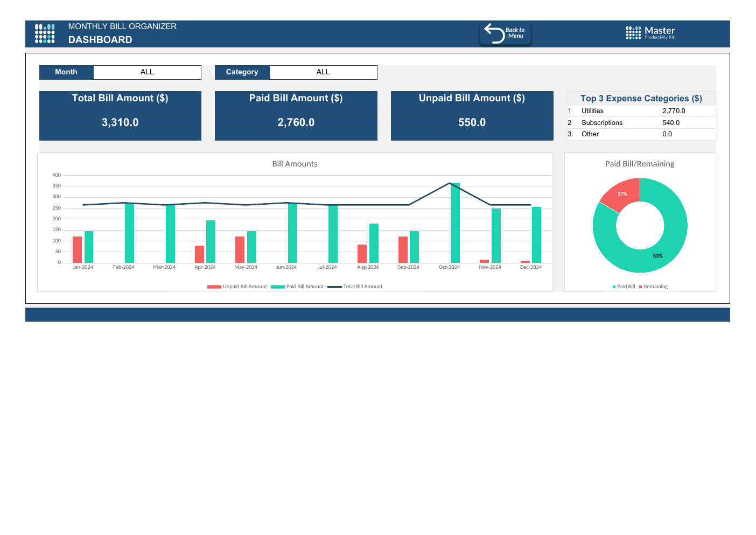
Task: Click the Top 3 Expense Categories heading
Action: pyautogui.click(x=641, y=99)
